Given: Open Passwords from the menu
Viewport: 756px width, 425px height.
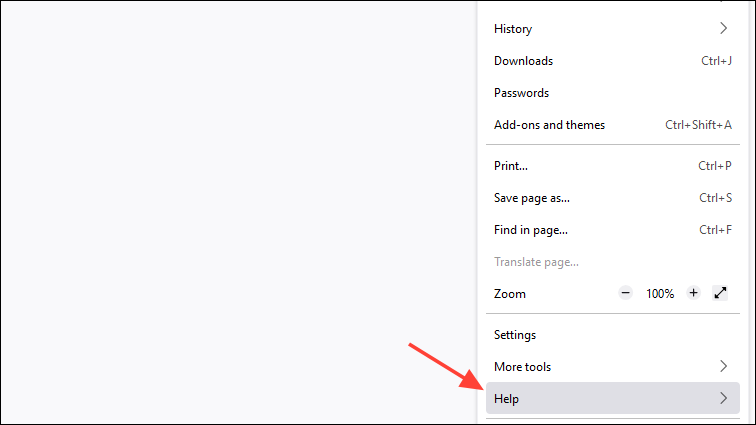Looking at the screenshot, I should (521, 93).
